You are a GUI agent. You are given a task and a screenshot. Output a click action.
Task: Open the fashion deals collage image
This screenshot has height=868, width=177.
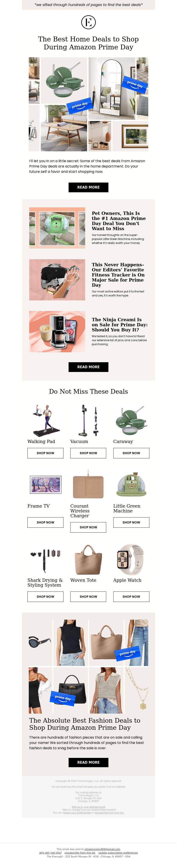coord(88,666)
